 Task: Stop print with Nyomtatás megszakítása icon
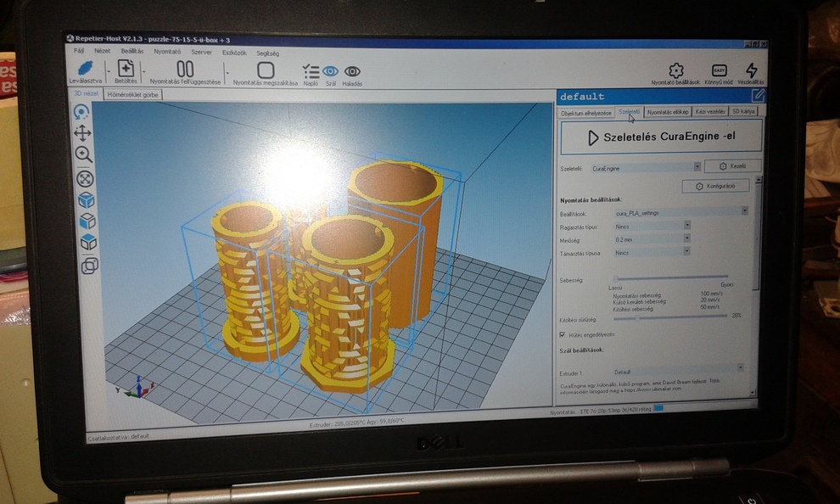pos(266,70)
